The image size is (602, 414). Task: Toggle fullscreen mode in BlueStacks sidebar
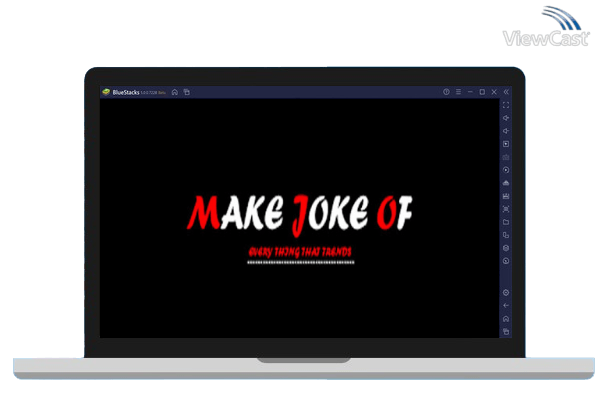506,105
